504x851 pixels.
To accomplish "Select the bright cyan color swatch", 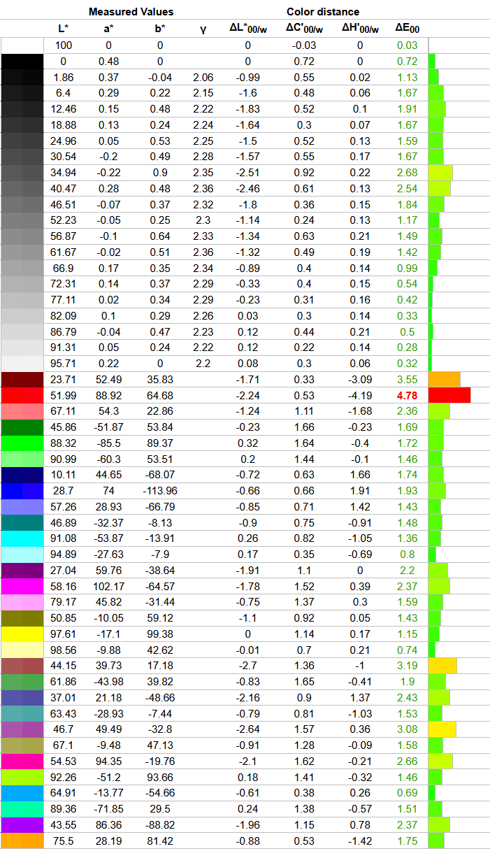I will 22,538.
